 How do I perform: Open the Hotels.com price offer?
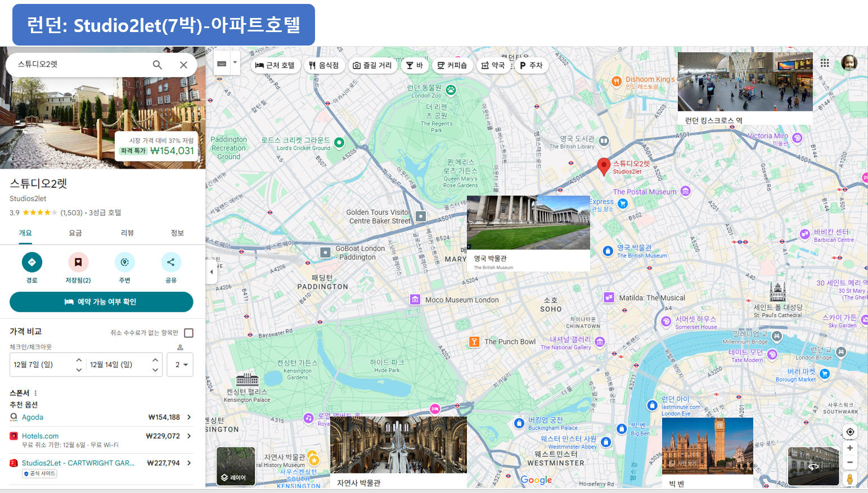[x=101, y=440]
